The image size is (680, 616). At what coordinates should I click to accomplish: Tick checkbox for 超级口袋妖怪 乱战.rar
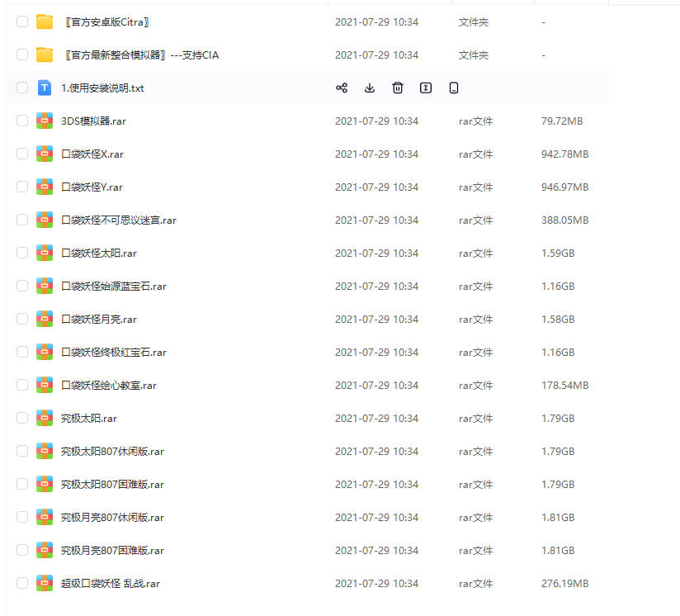coord(22,583)
